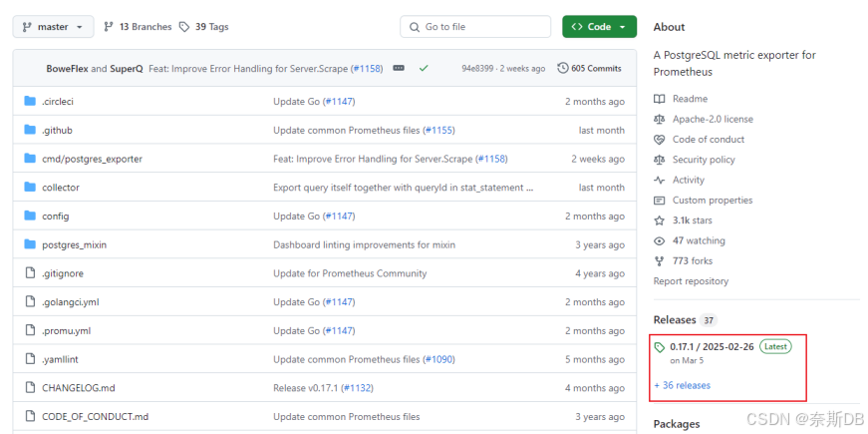Open the cmd/postgres_exporter folder

coord(92,159)
